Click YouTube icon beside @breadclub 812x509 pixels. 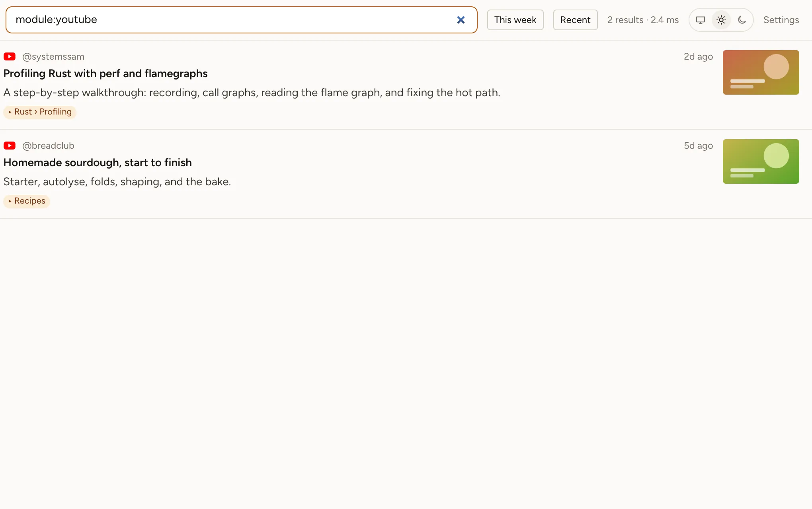(10, 146)
